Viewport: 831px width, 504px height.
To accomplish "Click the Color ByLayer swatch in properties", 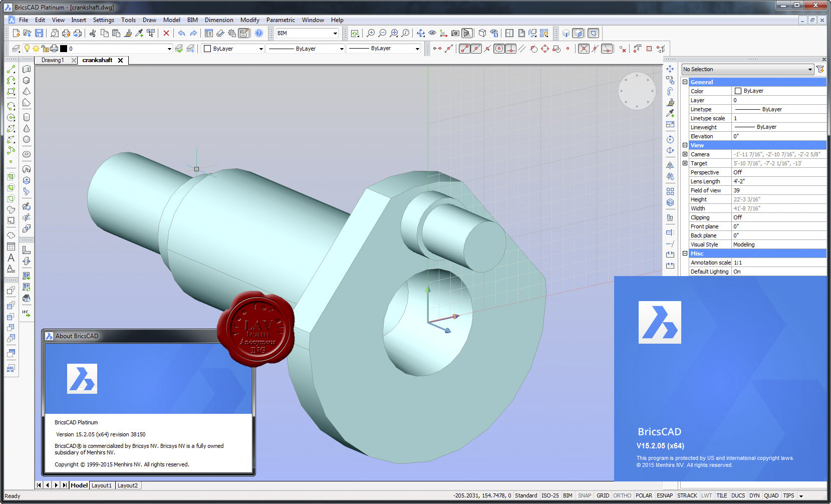I will click(738, 91).
